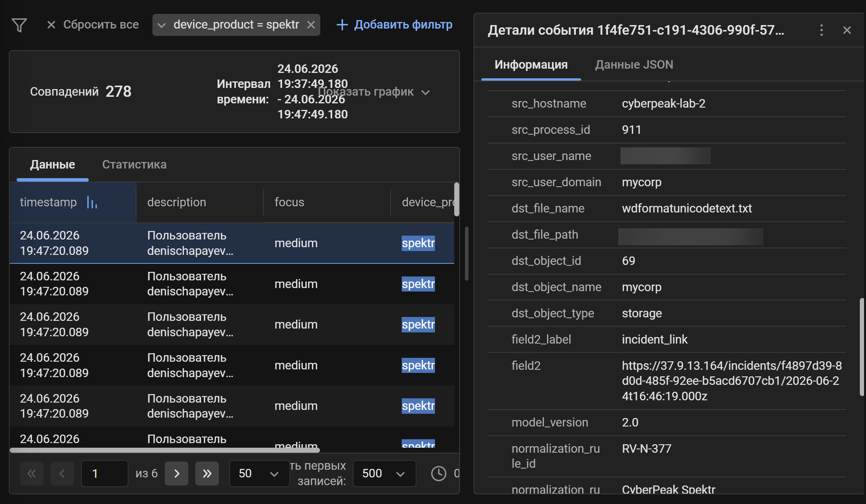Switch to the Статистика tab
866x504 pixels.
(134, 165)
